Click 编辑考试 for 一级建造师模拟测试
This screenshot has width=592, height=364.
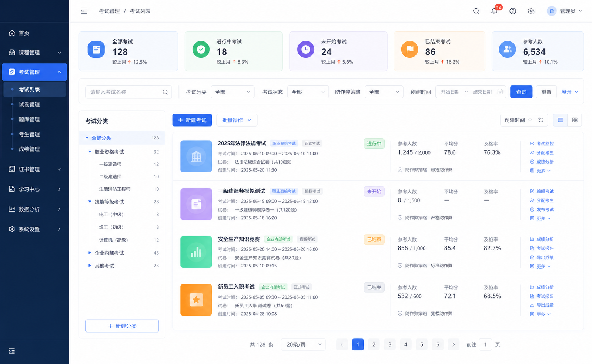pyautogui.click(x=542, y=191)
